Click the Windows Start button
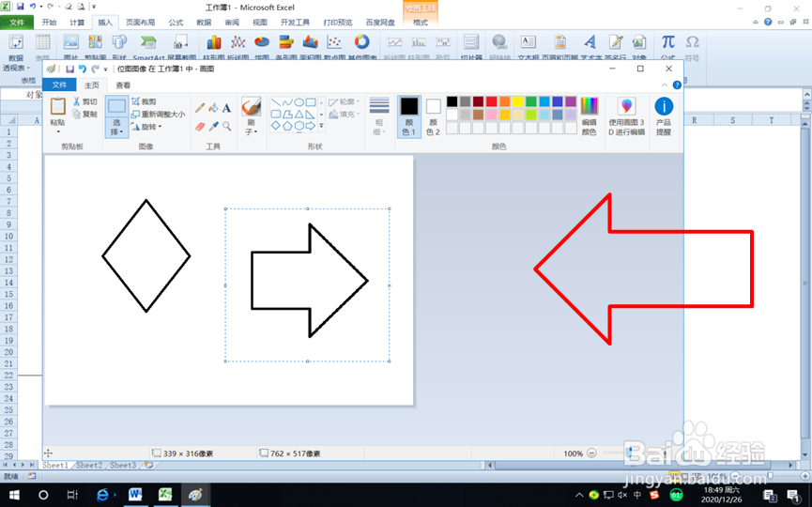Screen dimensions: 812x507 14,495
